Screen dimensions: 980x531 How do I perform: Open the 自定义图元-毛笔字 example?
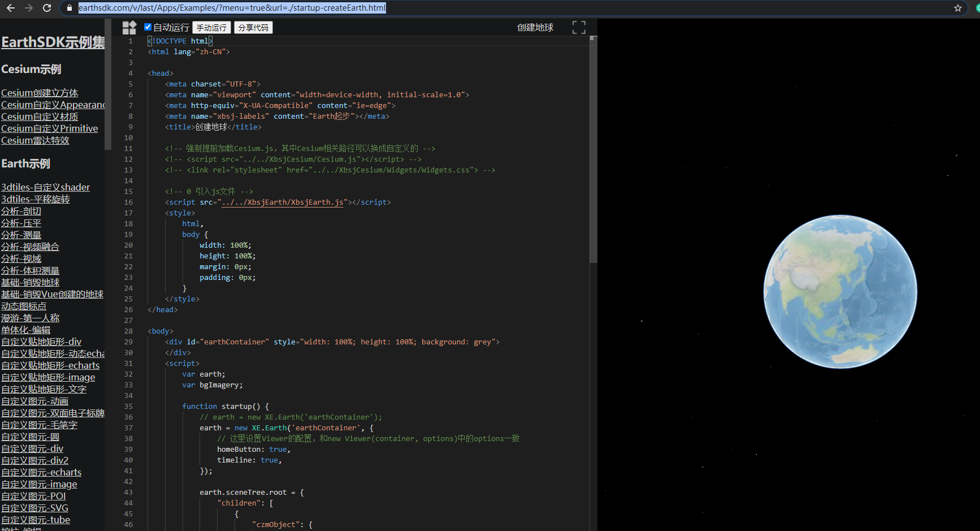[40, 425]
